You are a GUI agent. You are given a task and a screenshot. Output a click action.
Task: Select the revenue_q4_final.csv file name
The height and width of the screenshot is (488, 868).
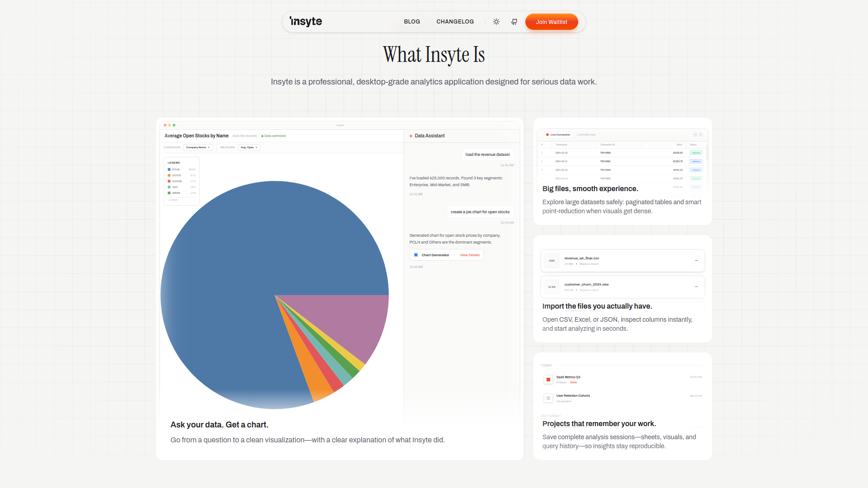581,258
